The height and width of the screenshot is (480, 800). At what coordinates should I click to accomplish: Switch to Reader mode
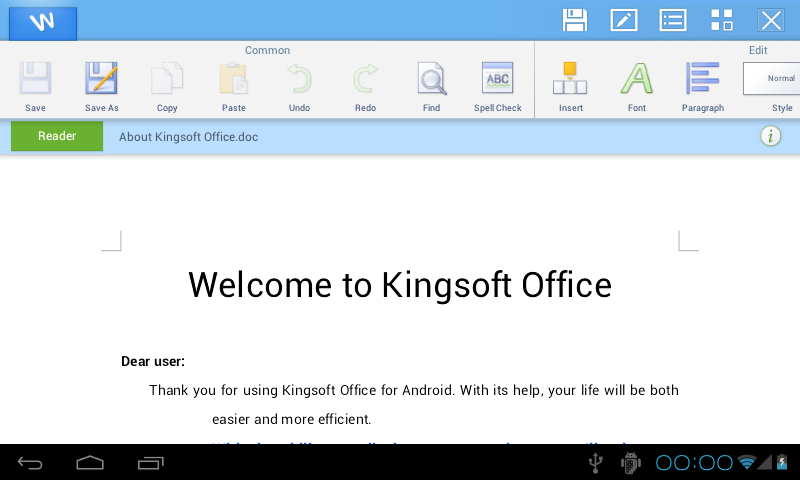click(57, 136)
